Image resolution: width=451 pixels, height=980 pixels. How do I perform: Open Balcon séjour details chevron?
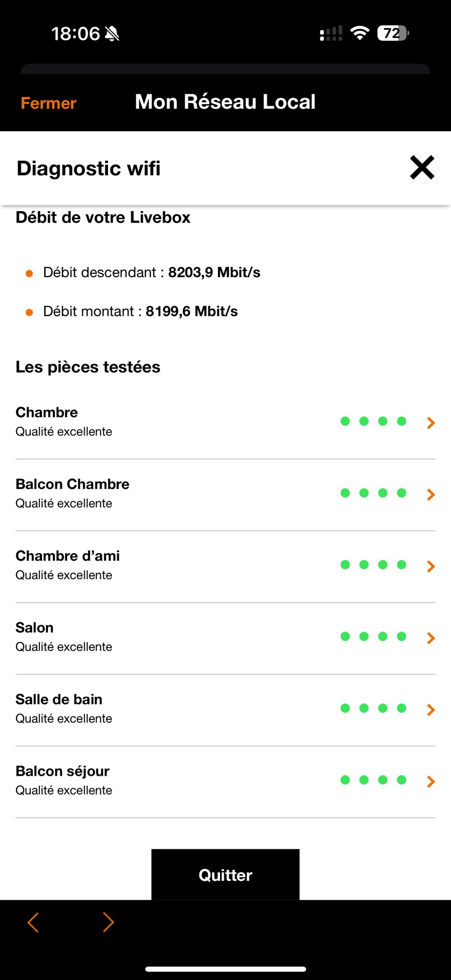(x=430, y=781)
